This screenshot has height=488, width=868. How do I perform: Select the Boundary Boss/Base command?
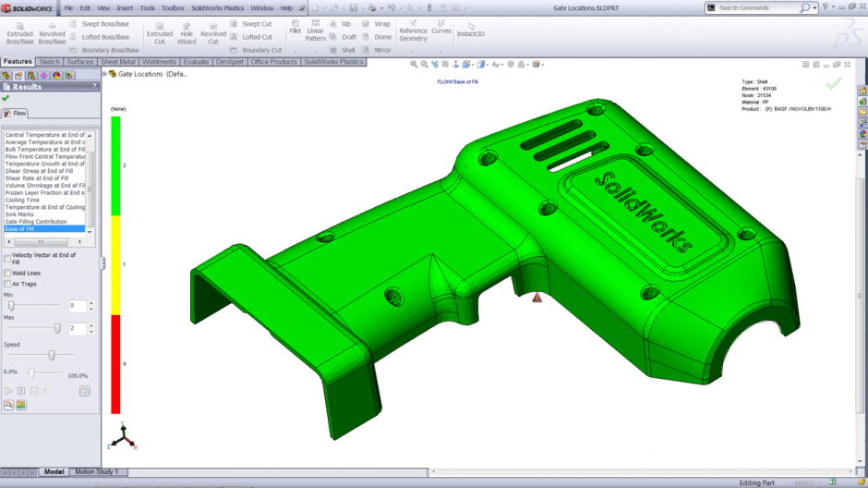click(104, 50)
